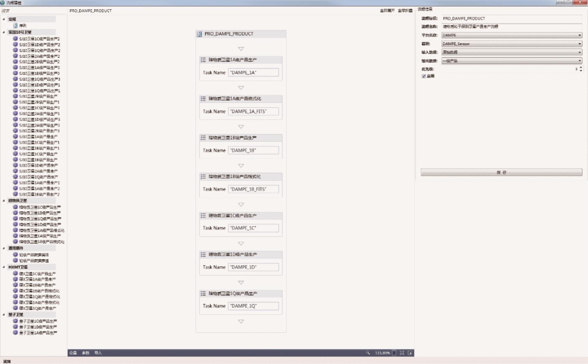Viewport: 588px width, 364px height.
Task: Click the fit-to-screen icon in bottom bar
Action: tap(402, 353)
